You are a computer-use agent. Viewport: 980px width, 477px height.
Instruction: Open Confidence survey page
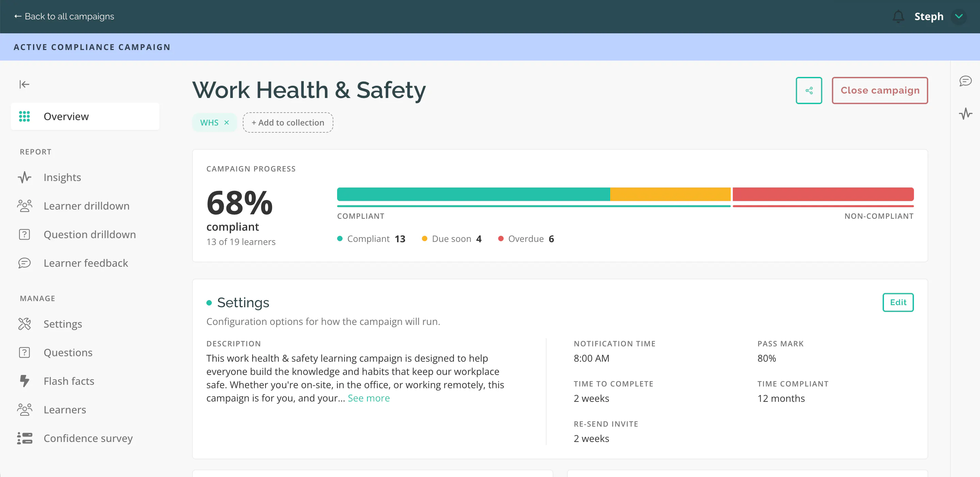[88, 438]
